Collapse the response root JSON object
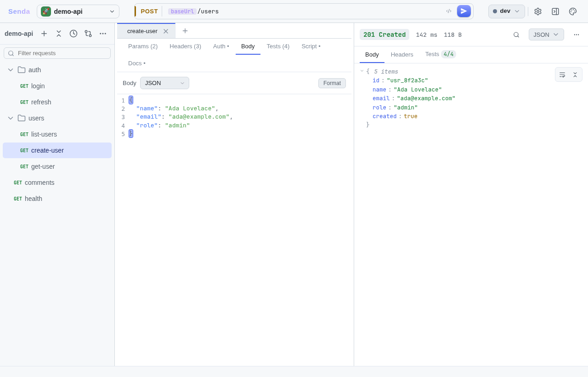This screenshot has width=588, height=377. click(x=362, y=71)
